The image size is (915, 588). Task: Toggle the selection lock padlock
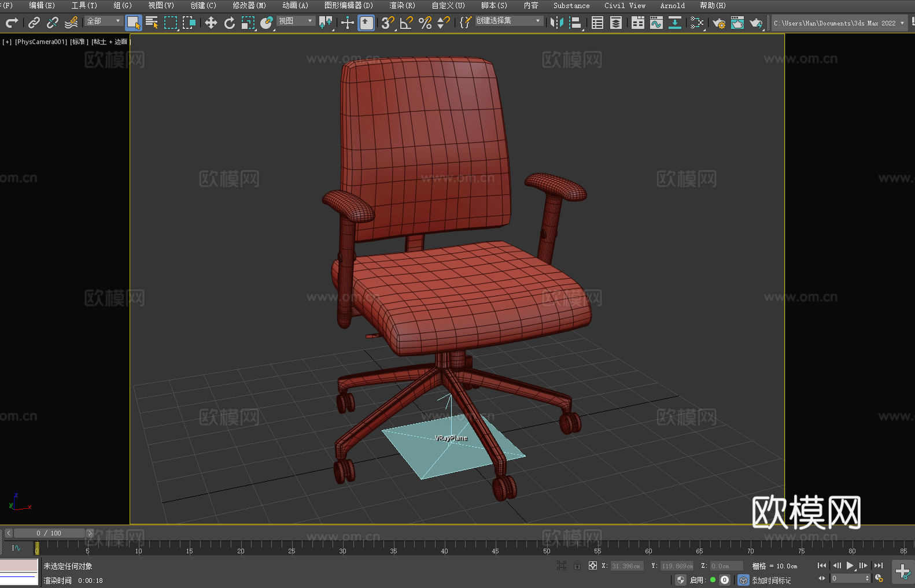click(577, 565)
